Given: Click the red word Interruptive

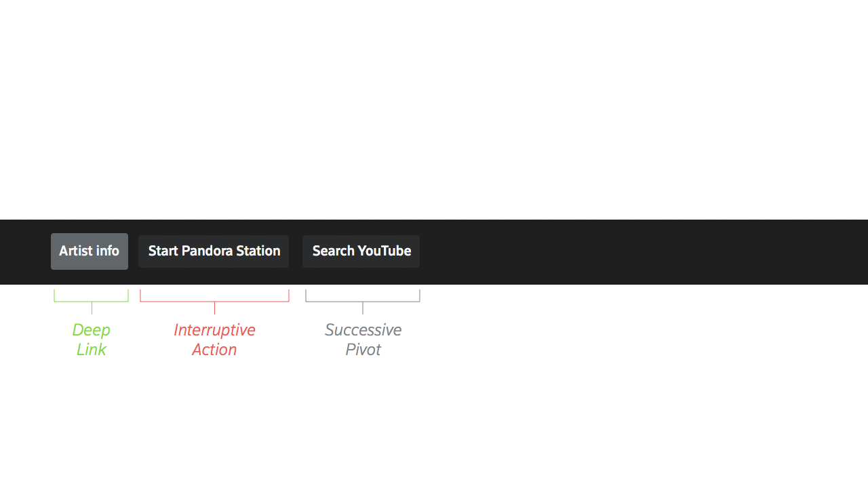Looking at the screenshot, I should [214, 330].
